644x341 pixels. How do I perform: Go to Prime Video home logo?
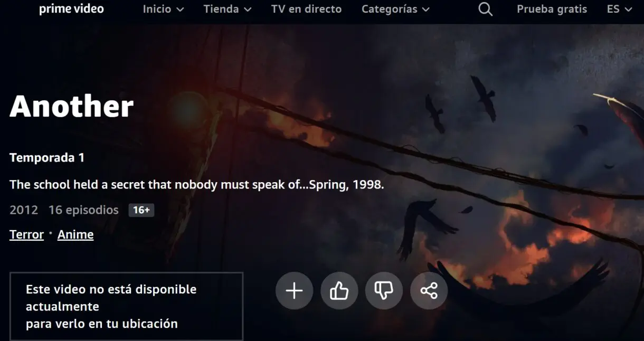coord(71,9)
